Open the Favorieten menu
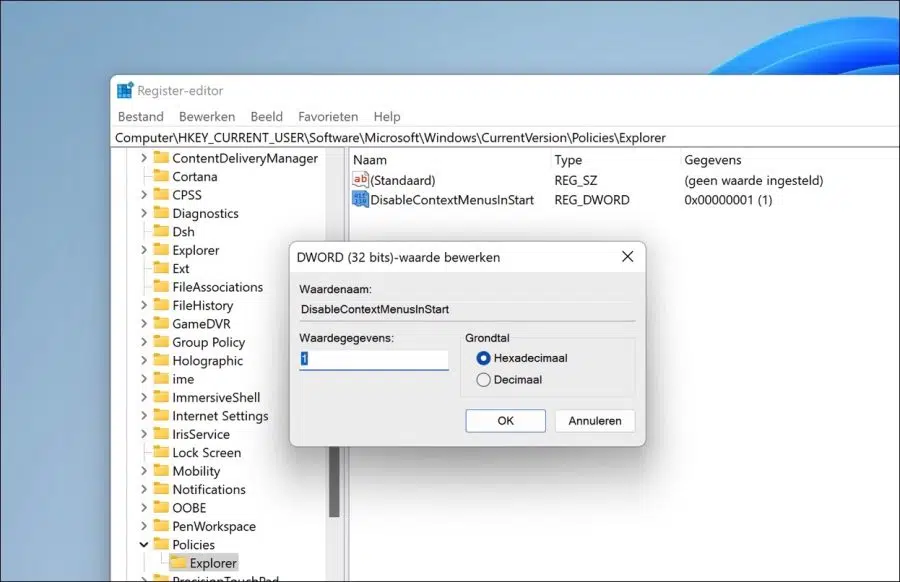Screen dimensions: 900x582 [328, 117]
